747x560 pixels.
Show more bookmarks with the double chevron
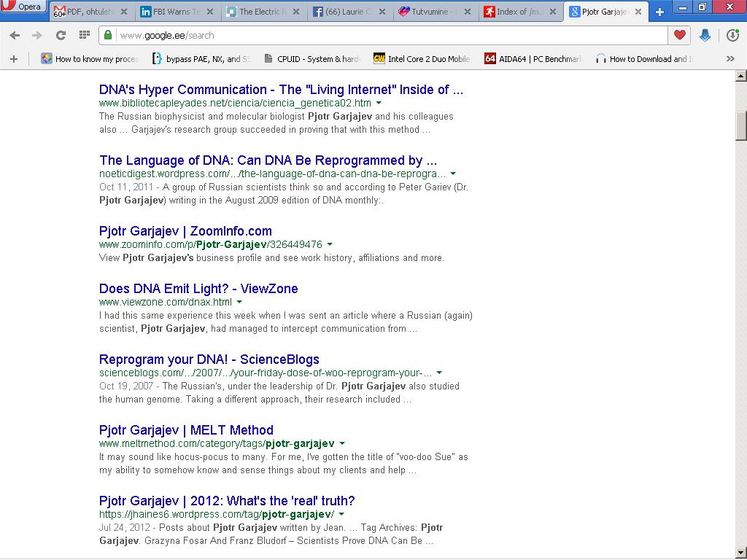[x=730, y=59]
